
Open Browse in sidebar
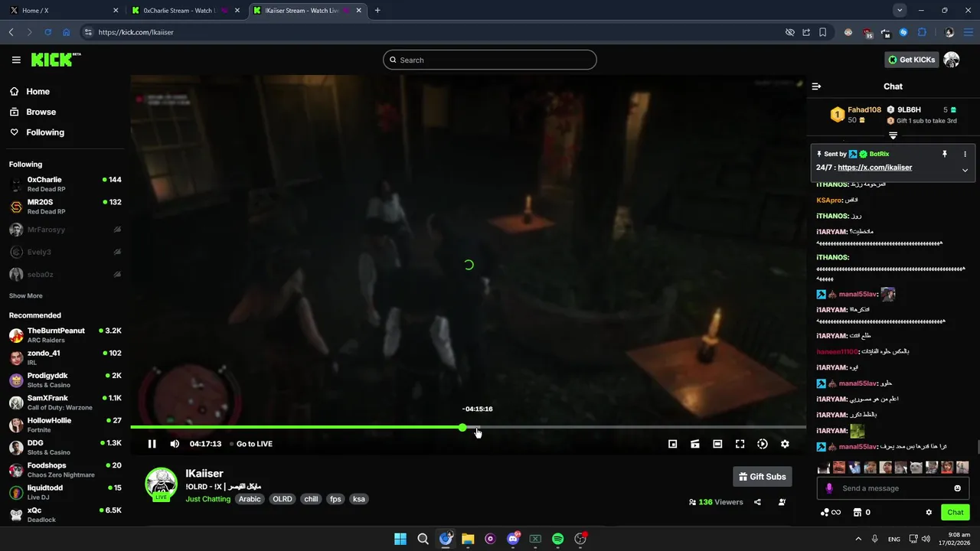click(x=41, y=112)
